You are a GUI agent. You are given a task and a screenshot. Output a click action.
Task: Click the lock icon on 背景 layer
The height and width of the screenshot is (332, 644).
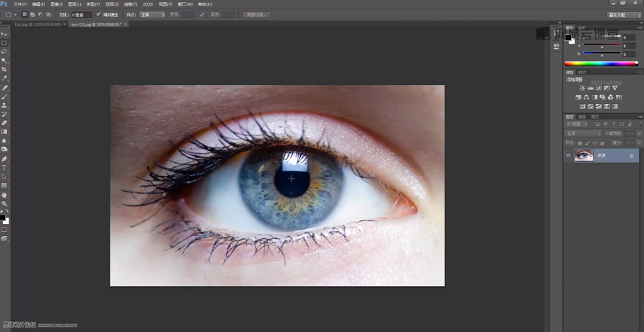631,155
